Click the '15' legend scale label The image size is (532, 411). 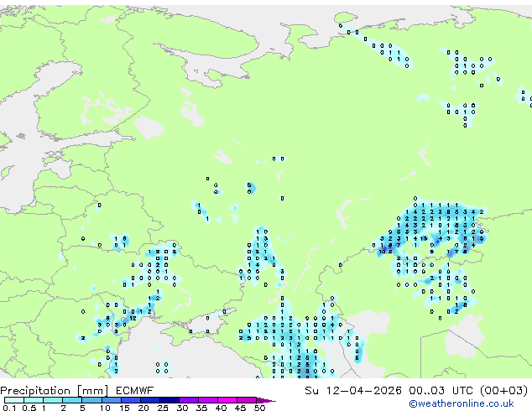point(124,408)
